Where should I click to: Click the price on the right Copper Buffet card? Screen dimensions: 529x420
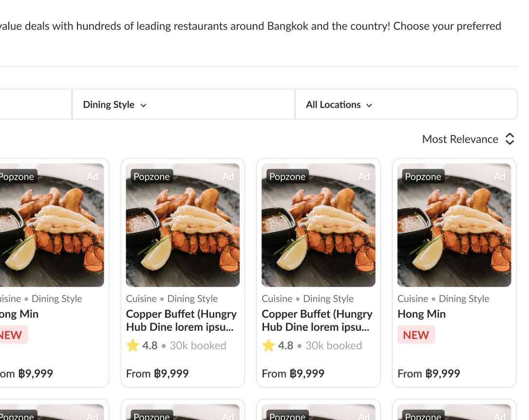293,374
